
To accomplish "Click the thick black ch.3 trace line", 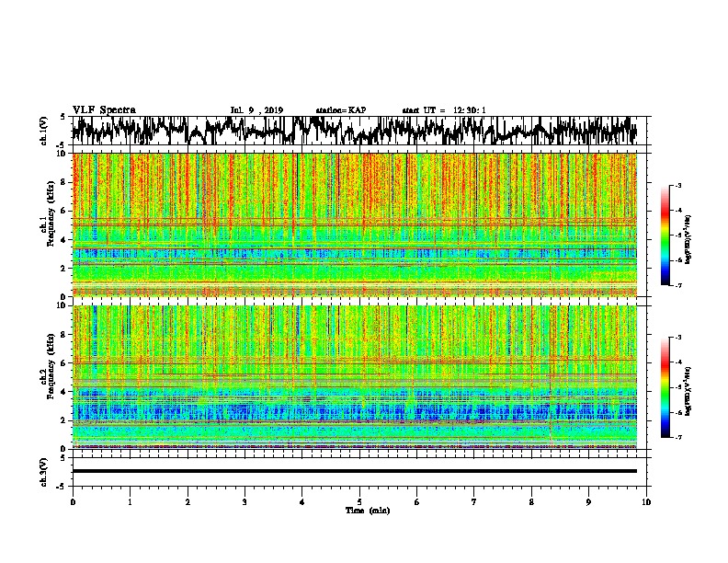I will (355, 471).
